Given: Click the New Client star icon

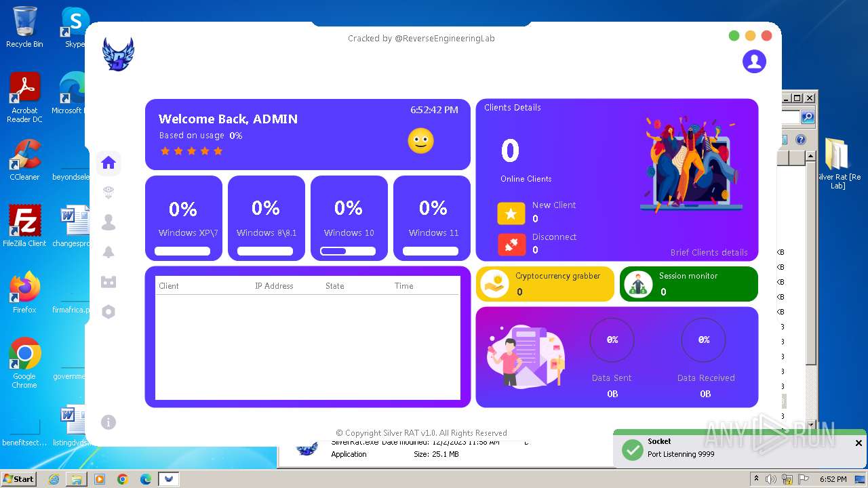Looking at the screenshot, I should click(x=511, y=213).
